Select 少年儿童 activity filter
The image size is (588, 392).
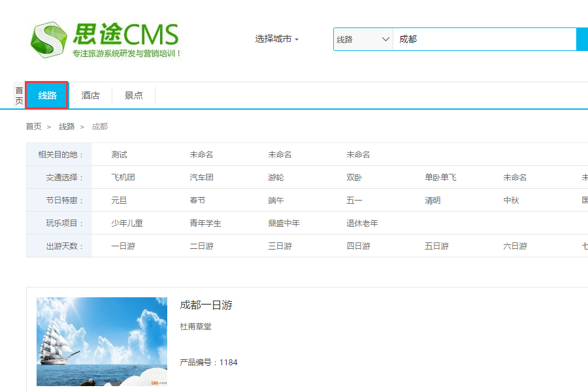[x=127, y=223]
